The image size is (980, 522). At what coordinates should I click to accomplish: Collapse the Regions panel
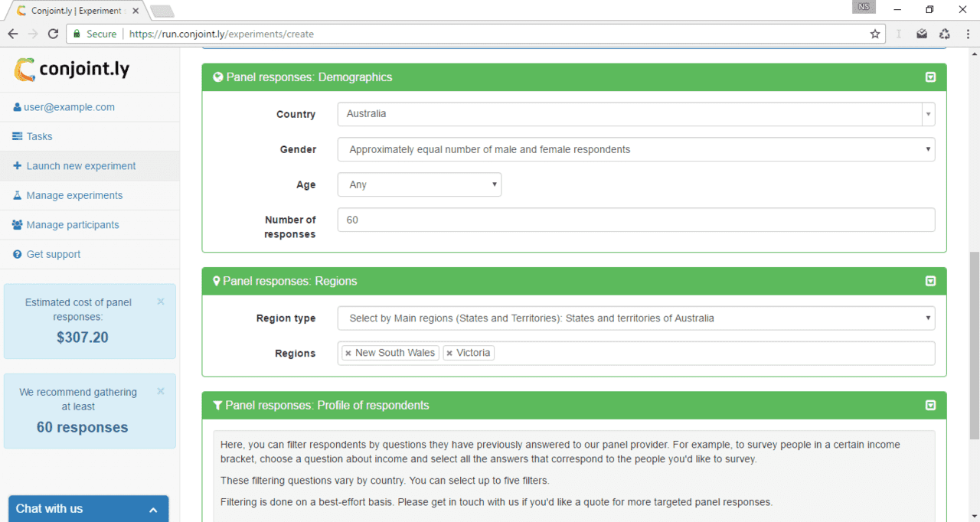tap(930, 281)
